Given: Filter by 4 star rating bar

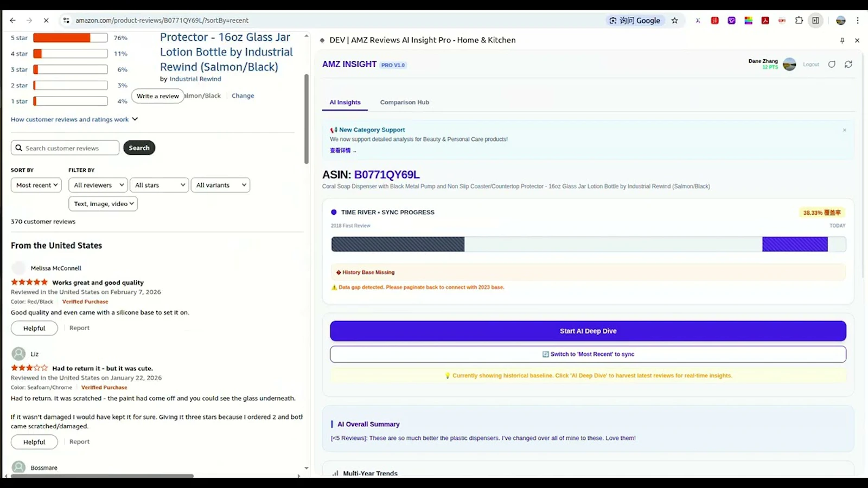Looking at the screenshot, I should [71, 54].
